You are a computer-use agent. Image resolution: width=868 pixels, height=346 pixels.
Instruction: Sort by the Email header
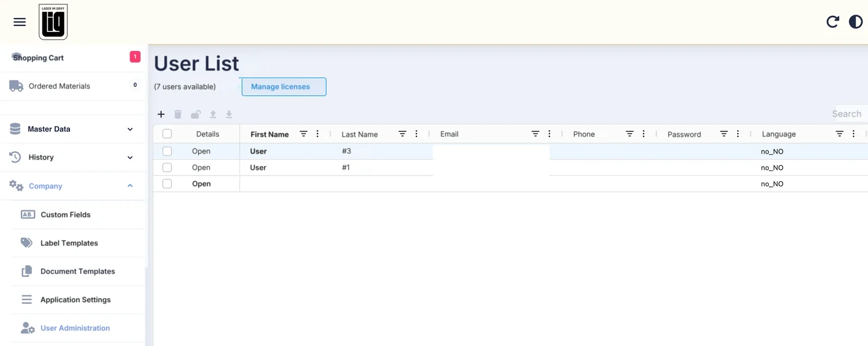(449, 134)
